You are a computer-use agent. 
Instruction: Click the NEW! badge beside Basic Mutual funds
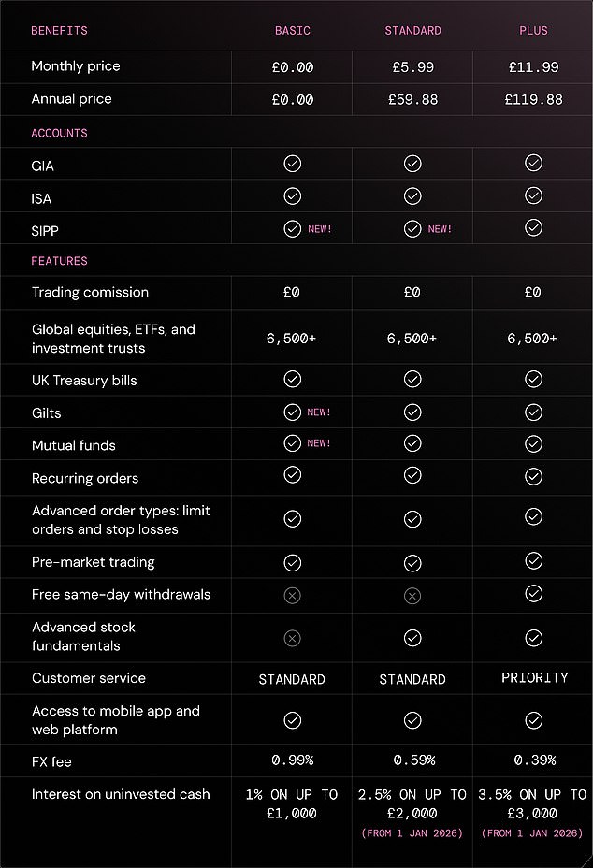pyautogui.click(x=320, y=443)
